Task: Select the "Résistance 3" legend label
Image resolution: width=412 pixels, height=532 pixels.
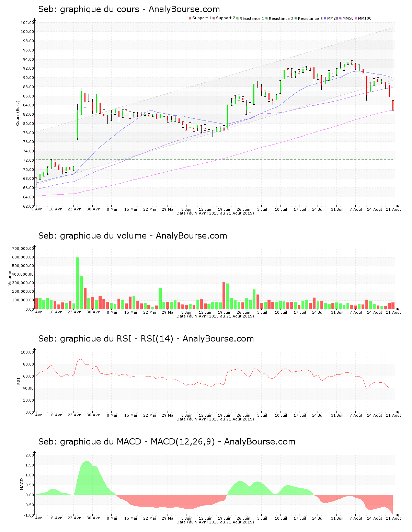Action: (310, 19)
